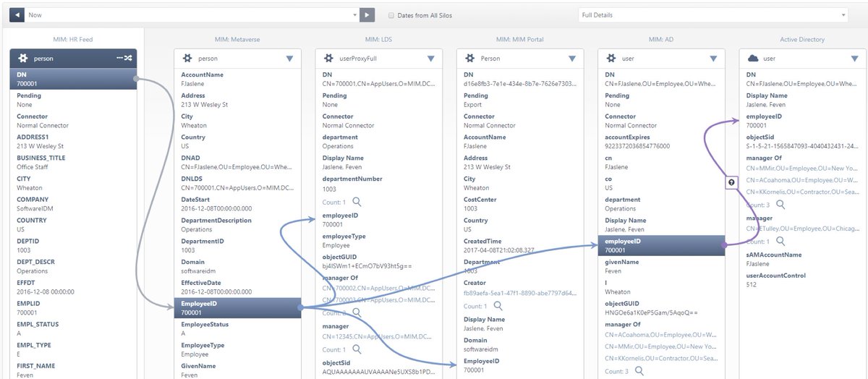Image resolution: width=868 pixels, height=379 pixels.
Task: Click the magnifier under LDS manager CN=12345
Action: click(357, 349)
